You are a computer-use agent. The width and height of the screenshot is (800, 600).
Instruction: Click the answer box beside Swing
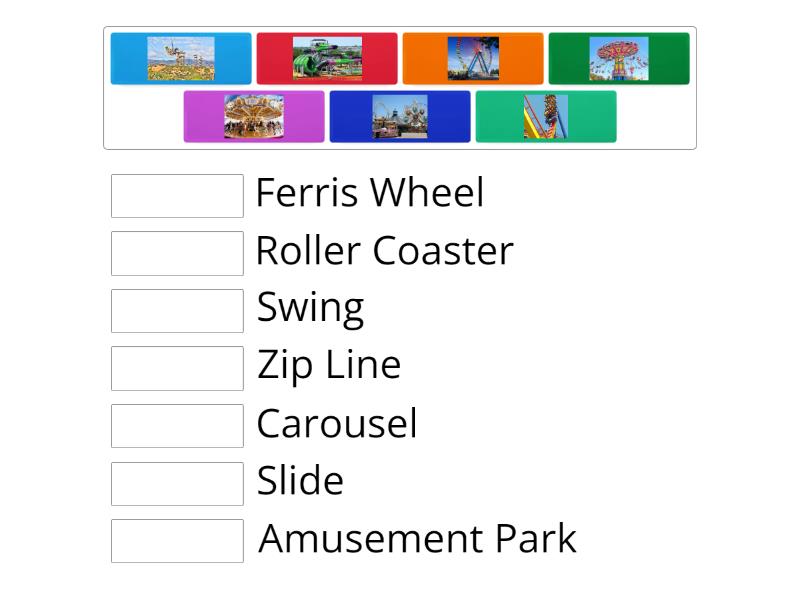(177, 310)
